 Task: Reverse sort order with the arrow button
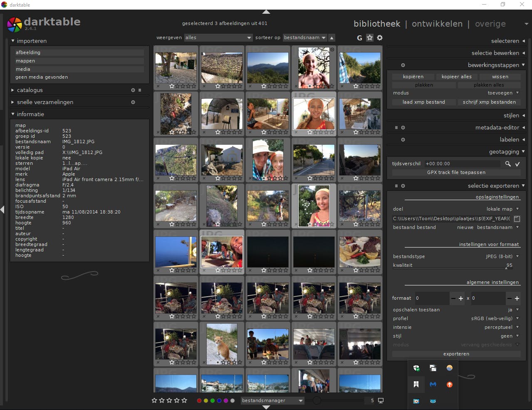coord(332,38)
